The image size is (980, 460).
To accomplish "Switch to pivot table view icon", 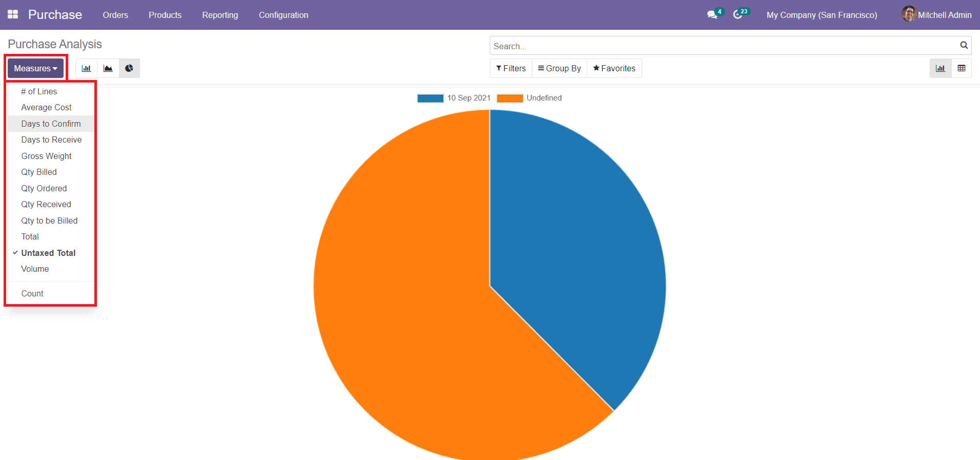I will 962,68.
